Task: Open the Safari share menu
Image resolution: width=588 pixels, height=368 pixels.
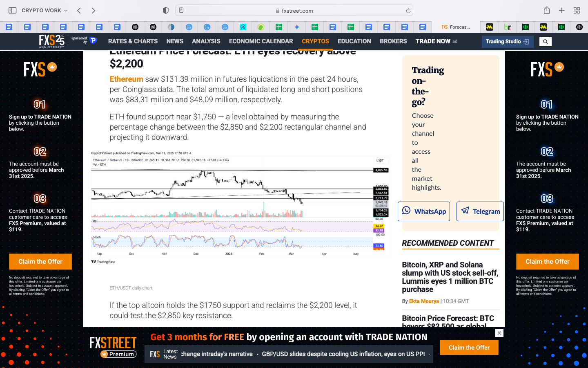Action: 547,10
